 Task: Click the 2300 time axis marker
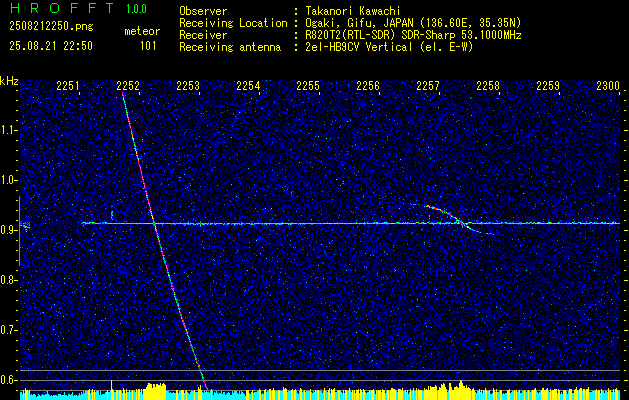pyautogui.click(x=608, y=86)
